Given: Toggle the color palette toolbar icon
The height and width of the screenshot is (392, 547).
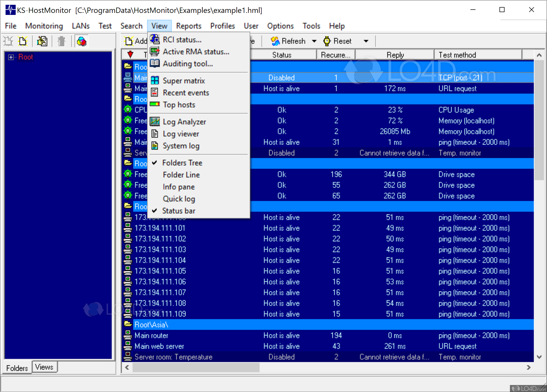Looking at the screenshot, I should pos(82,41).
